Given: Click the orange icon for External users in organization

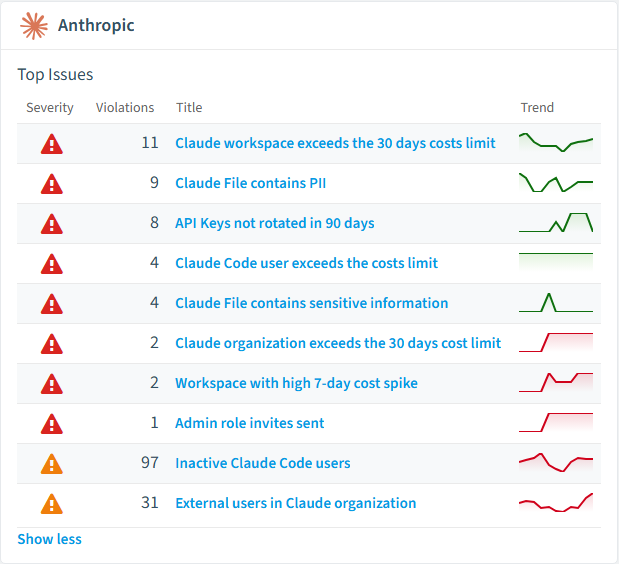Looking at the screenshot, I should (52, 504).
